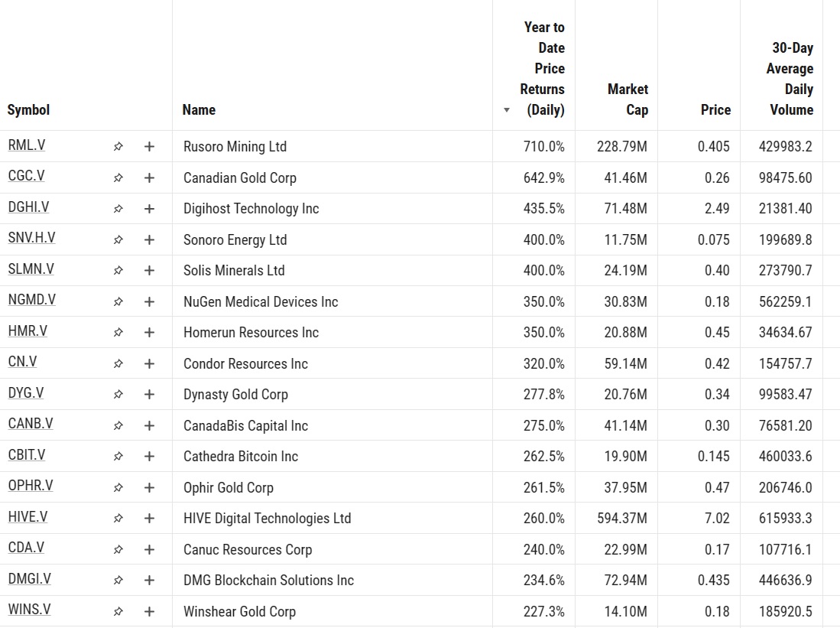Pin the NuGen Medical Devices row
Screen dimensions: 840x628
pyautogui.click(x=118, y=302)
